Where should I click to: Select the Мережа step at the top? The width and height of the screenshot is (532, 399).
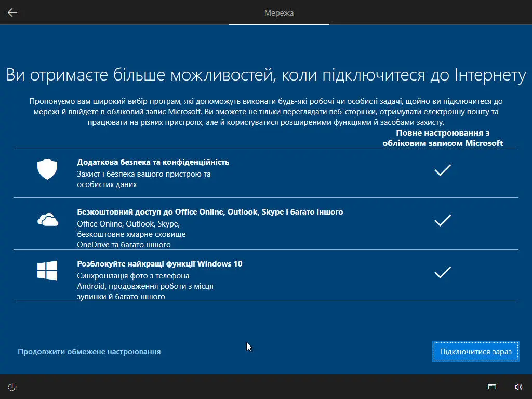point(279,13)
